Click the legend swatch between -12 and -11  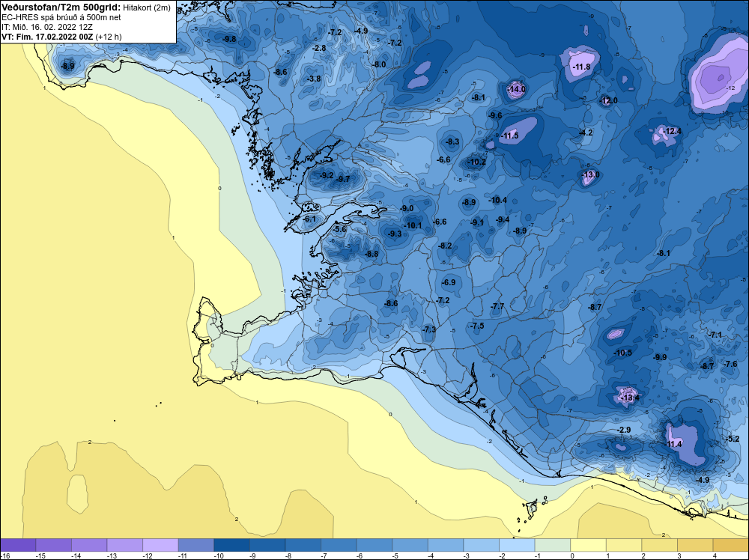click(160, 545)
